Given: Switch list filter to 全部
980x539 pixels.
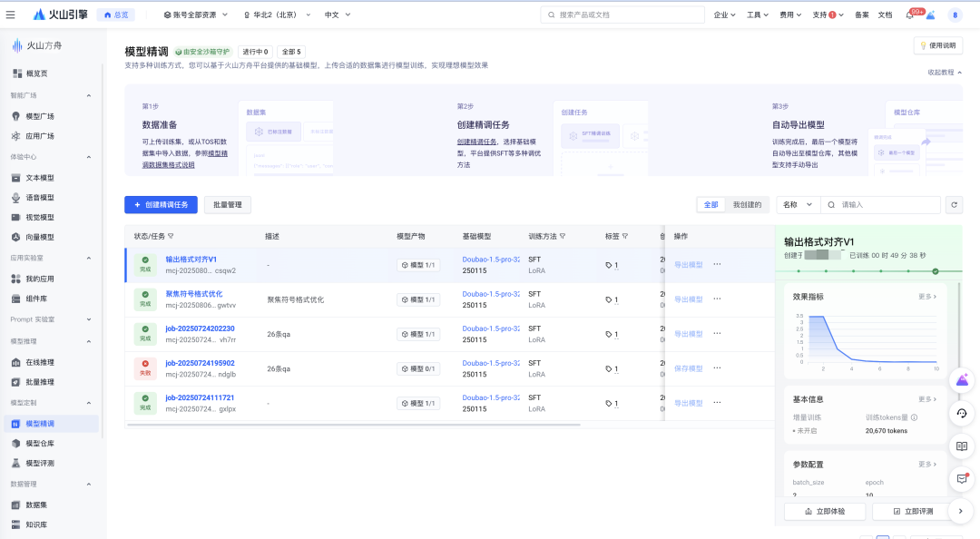Looking at the screenshot, I should [711, 205].
